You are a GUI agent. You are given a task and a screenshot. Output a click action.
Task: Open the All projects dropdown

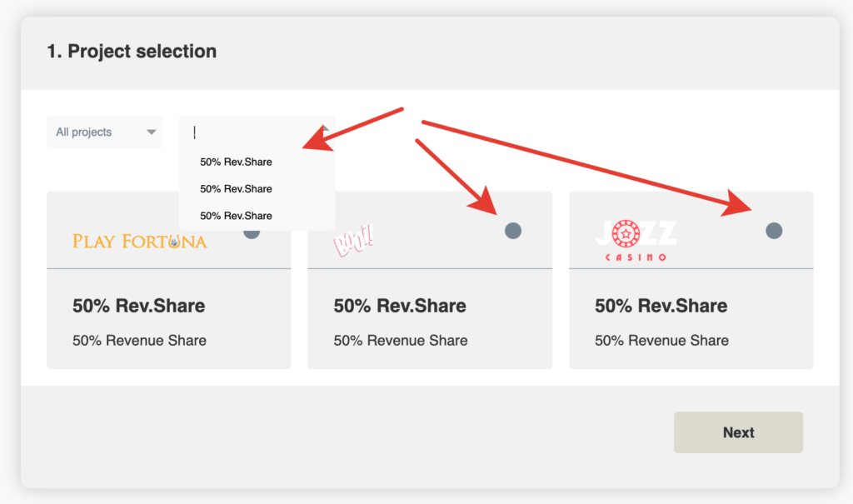(104, 132)
